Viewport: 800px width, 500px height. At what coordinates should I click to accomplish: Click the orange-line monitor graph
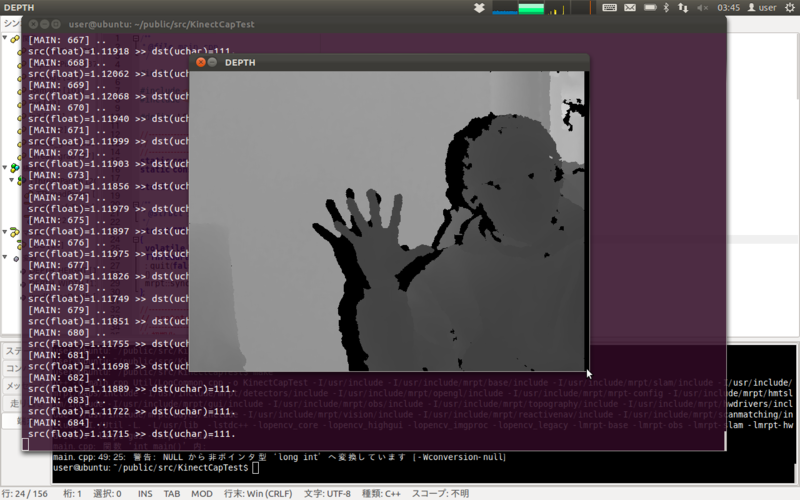[583, 8]
